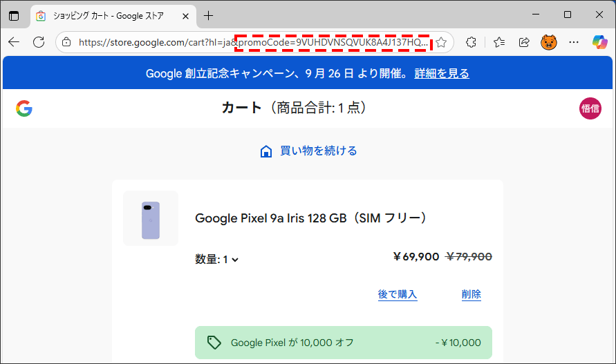Click 削除 to remove the item

click(472, 294)
